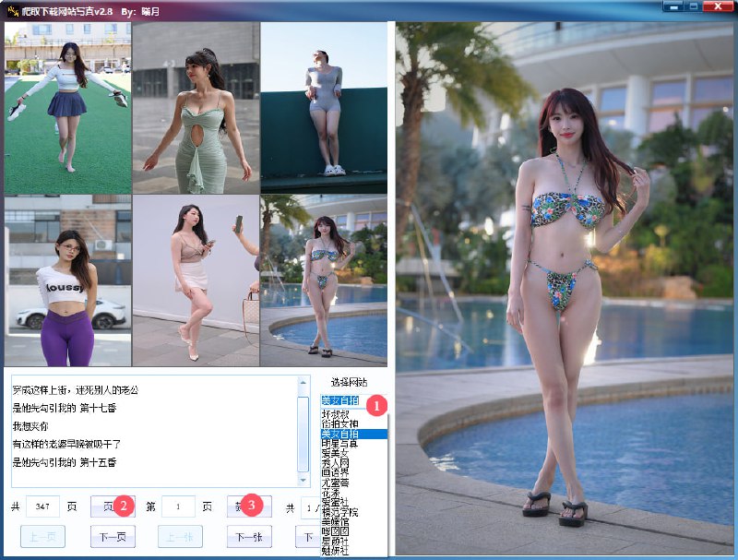Click the red number 1 badge
The width and height of the screenshot is (738, 560).
(377, 403)
